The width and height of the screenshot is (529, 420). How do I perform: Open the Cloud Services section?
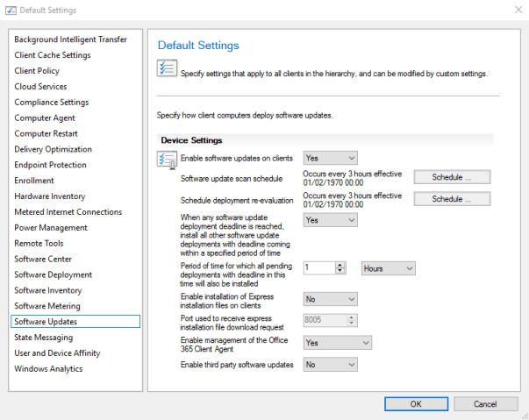pyautogui.click(x=40, y=87)
